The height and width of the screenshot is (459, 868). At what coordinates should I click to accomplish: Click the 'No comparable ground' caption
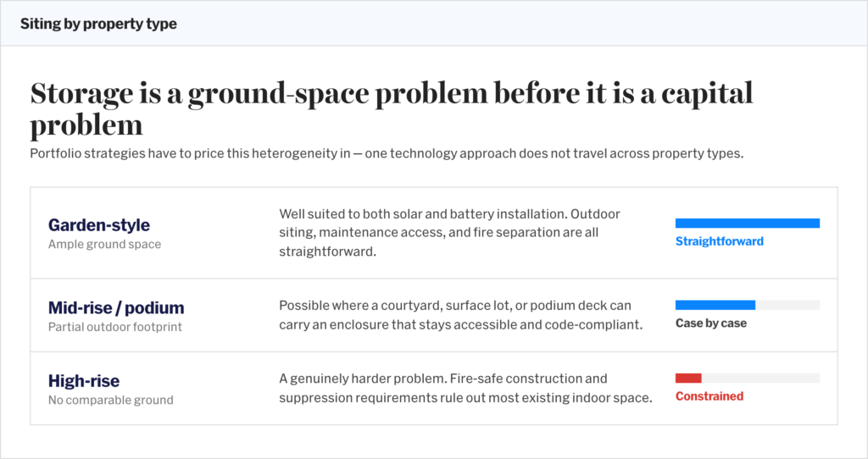tap(111, 400)
